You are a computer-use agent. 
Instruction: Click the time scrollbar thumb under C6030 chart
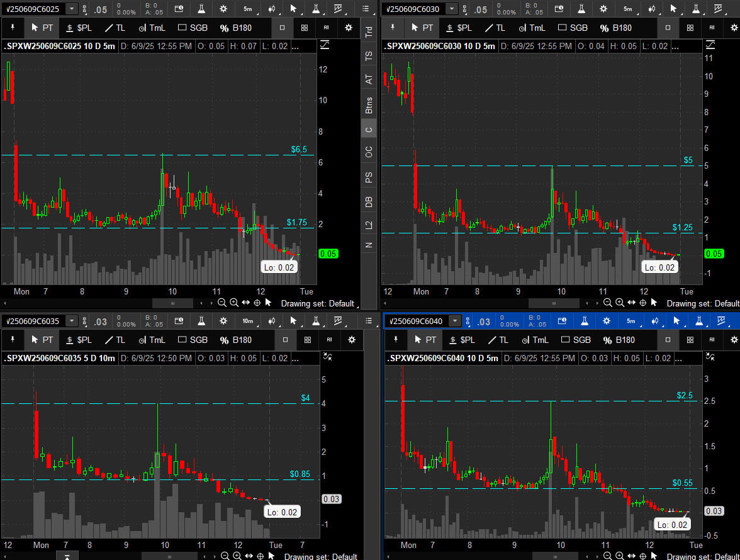(x=554, y=303)
